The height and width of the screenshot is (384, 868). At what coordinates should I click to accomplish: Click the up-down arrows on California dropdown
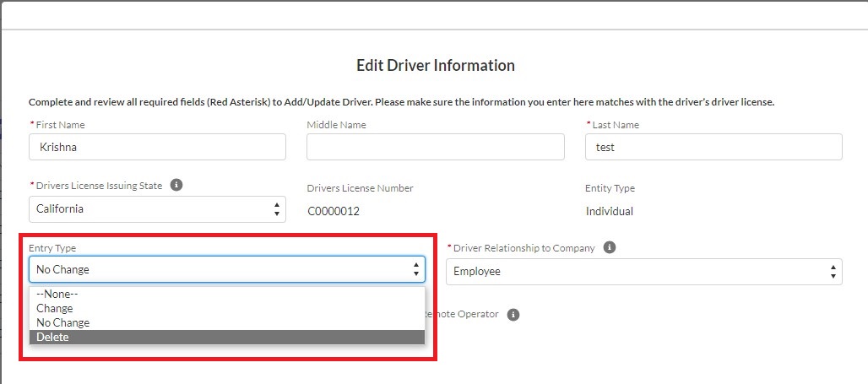277,209
